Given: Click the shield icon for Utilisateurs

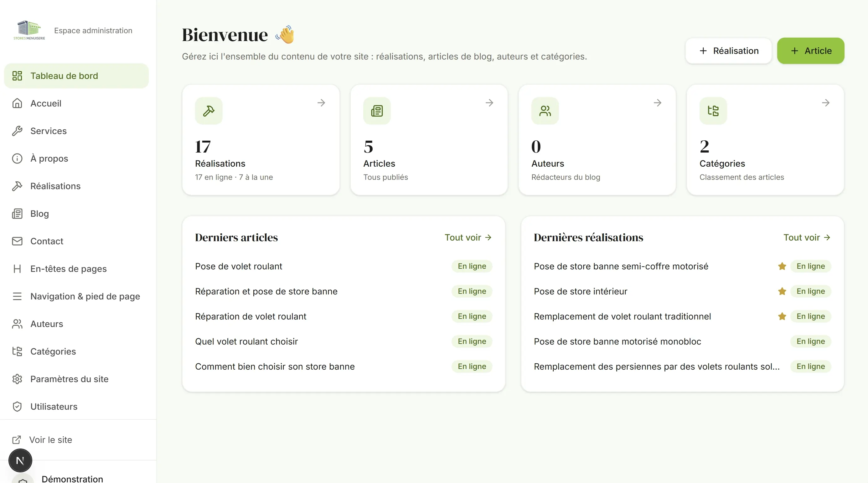Looking at the screenshot, I should pos(17,407).
